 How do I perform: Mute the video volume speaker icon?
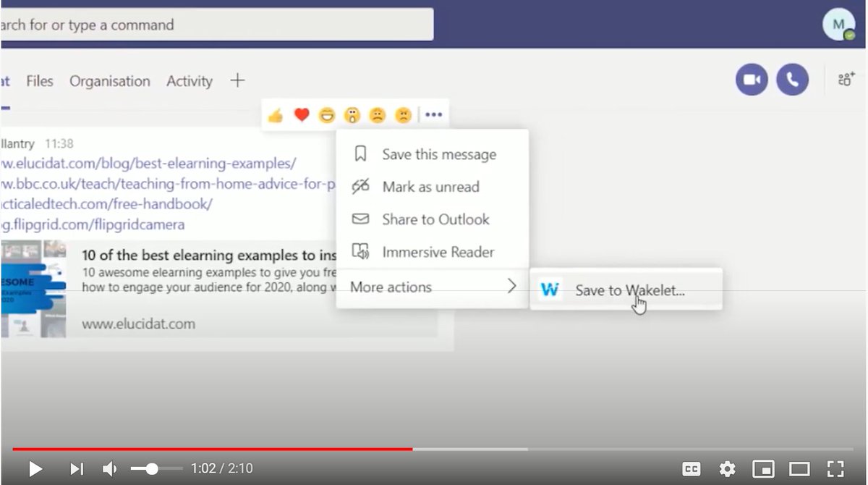coord(110,469)
